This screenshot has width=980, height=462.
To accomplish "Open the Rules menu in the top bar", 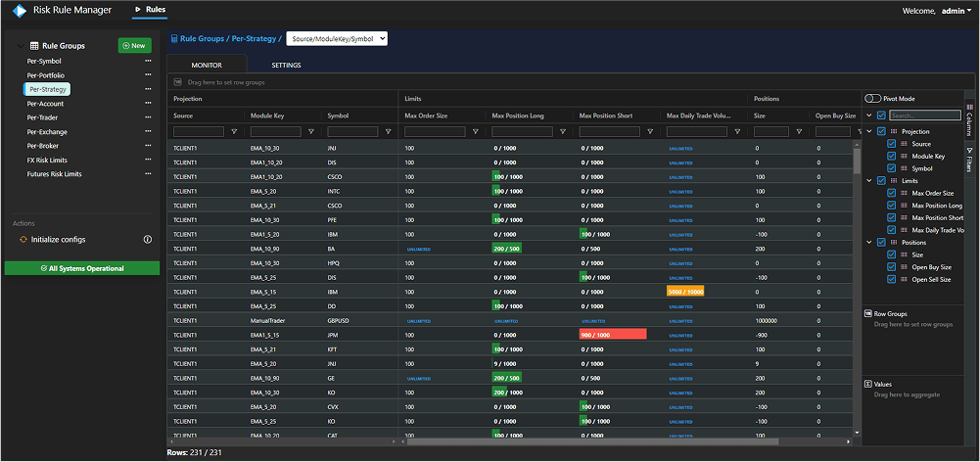I will click(150, 11).
